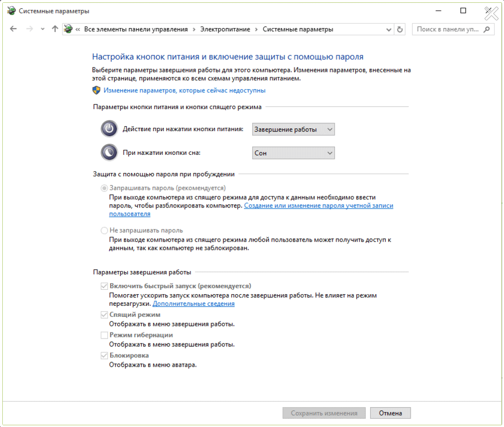504x427 pixels.
Task: Click 'Действие при нажатии кнопки питания' label
Action: [183, 129]
